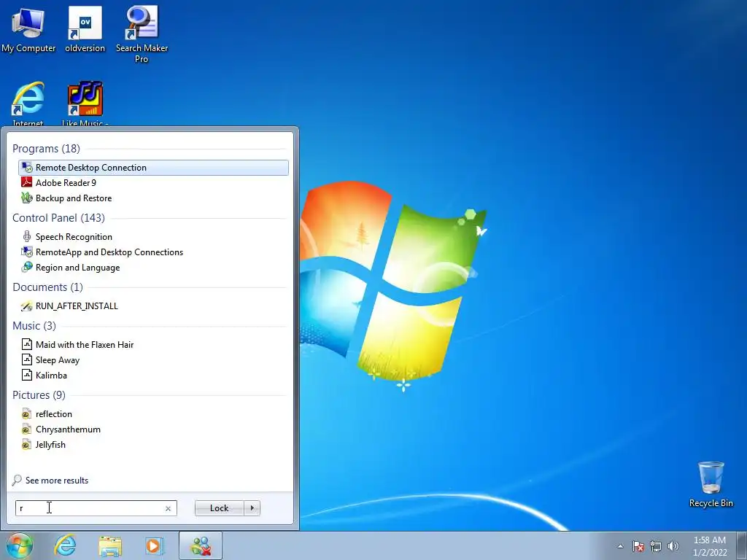
Task: Click the Jellyfish picture icon
Action: [x=27, y=445]
